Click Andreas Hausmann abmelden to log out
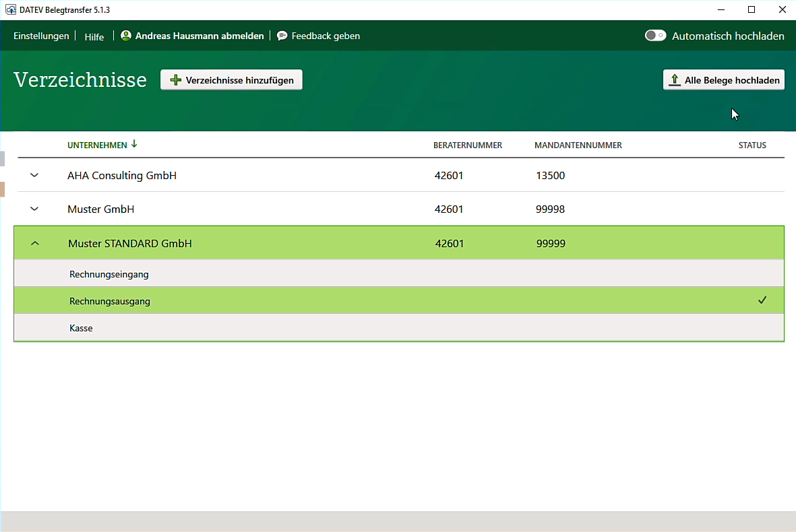Viewport: 796px width, 532px height. click(200, 36)
